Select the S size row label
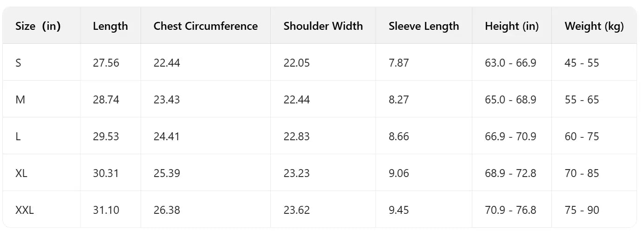 pyautogui.click(x=18, y=63)
